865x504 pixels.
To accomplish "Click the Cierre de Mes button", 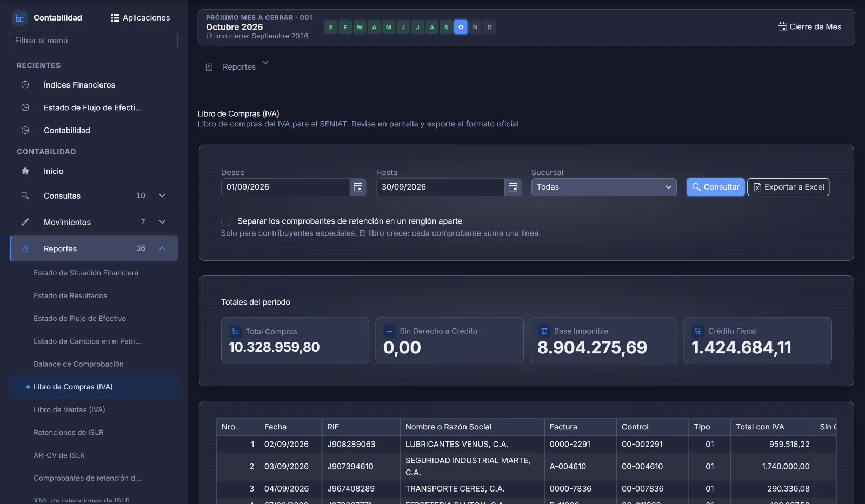I will (809, 27).
